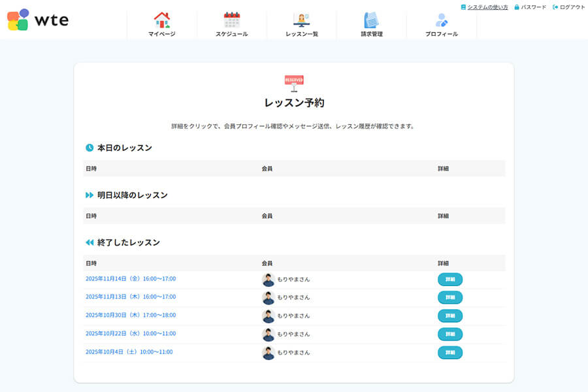Open the 2025年10月30日 17:00 lesson link
588x392 pixels.
click(x=131, y=316)
